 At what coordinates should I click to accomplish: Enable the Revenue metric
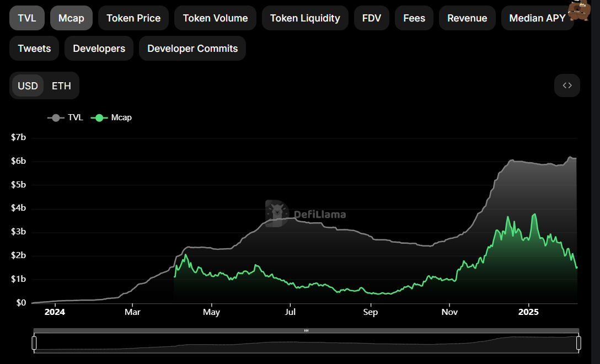click(467, 18)
